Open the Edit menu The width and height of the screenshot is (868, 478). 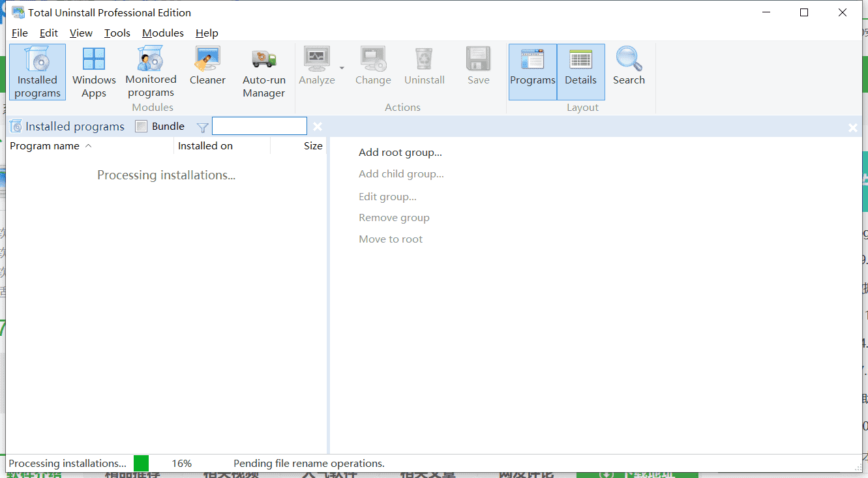tap(49, 33)
